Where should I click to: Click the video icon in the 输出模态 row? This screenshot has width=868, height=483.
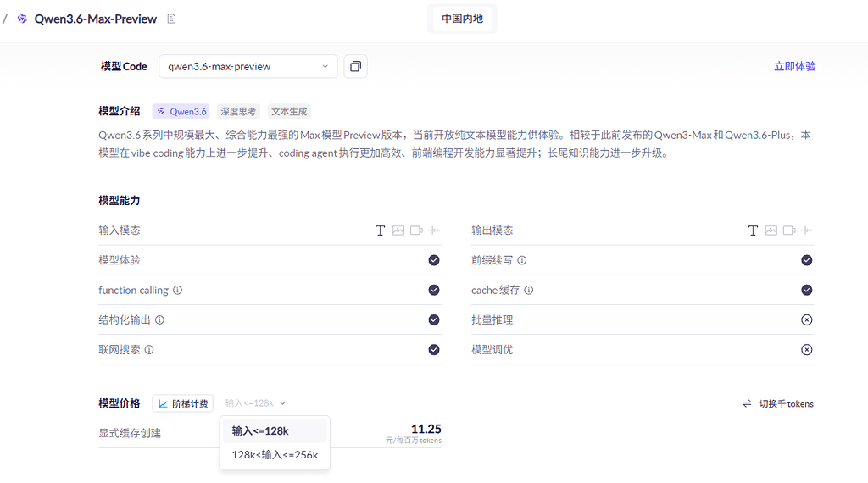coord(789,230)
